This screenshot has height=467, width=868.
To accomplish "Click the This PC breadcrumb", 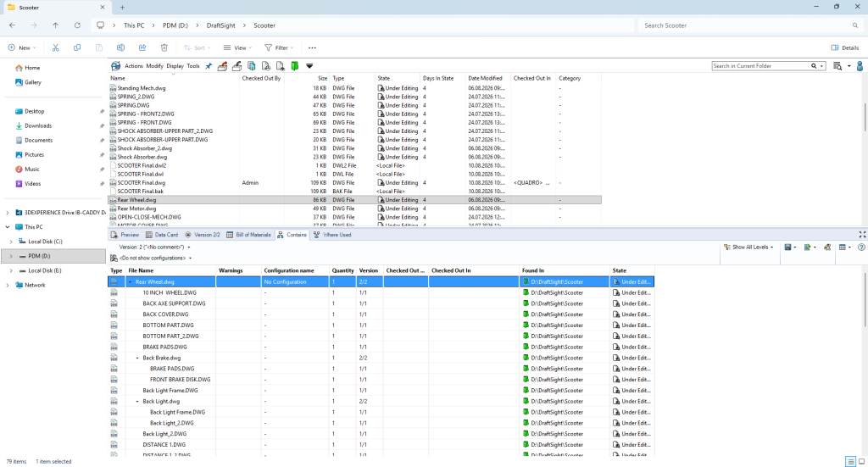I will click(x=134, y=25).
